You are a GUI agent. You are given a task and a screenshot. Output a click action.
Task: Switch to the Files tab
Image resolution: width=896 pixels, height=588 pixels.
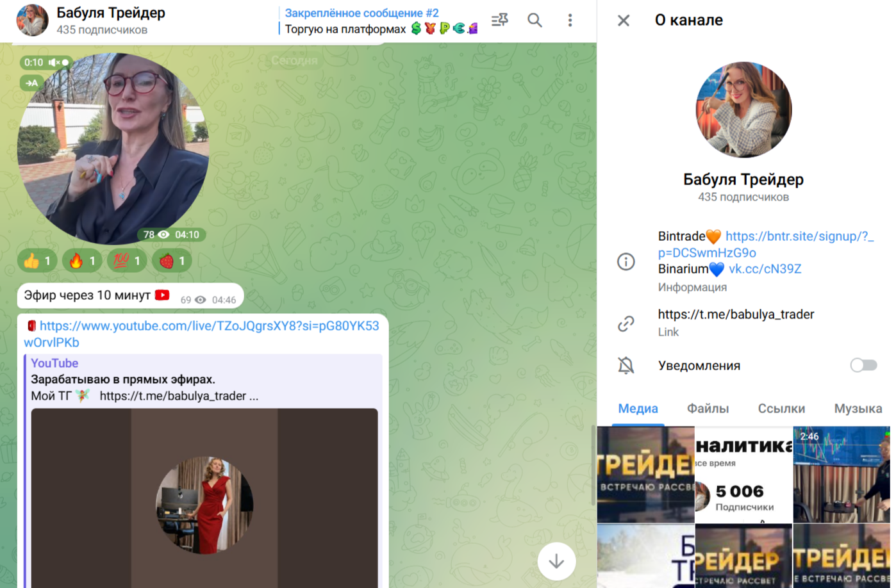point(708,409)
